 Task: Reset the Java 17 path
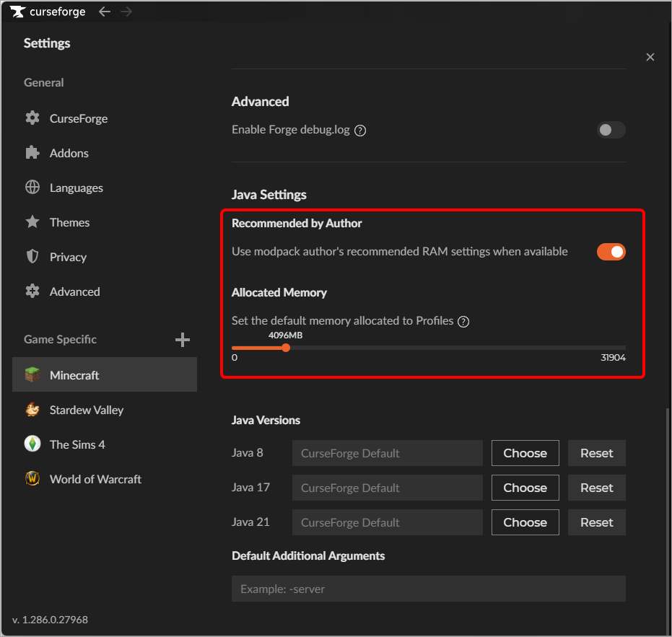click(596, 488)
